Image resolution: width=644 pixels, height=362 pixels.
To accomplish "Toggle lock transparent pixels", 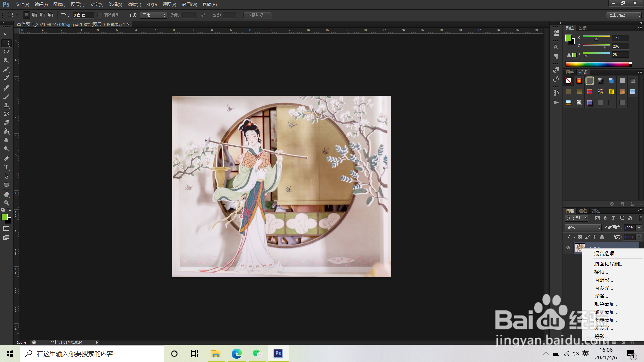I will click(x=580, y=237).
